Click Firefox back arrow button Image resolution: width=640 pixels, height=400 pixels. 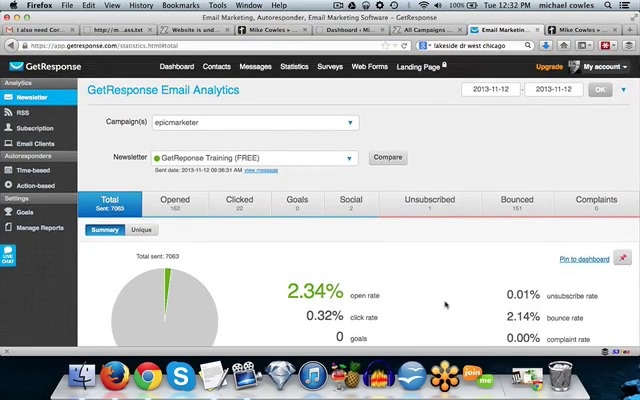coord(11,46)
